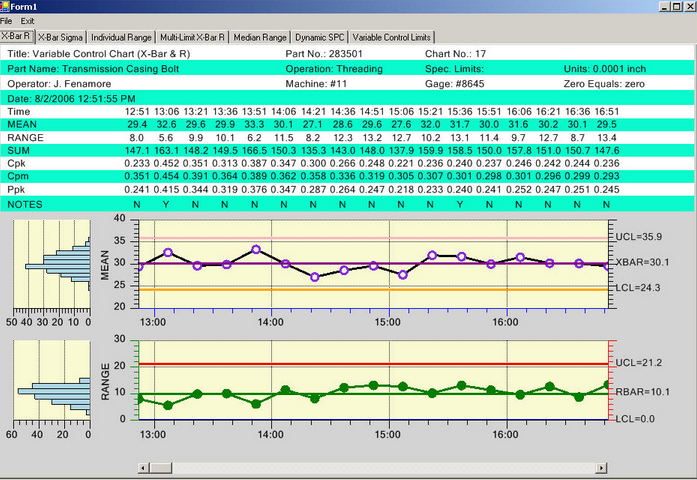Click Units: 0.0001 inch text

[x=605, y=69]
